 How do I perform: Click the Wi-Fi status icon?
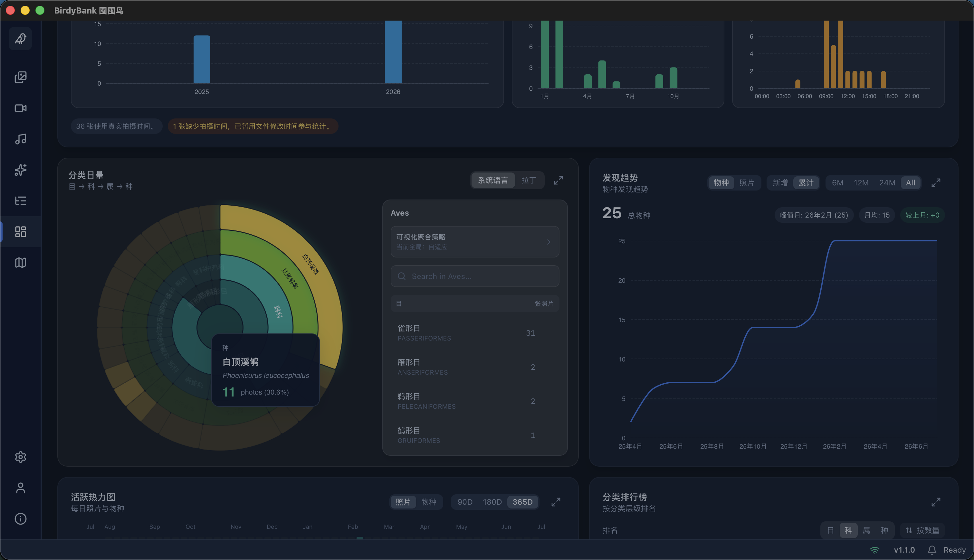(x=875, y=550)
